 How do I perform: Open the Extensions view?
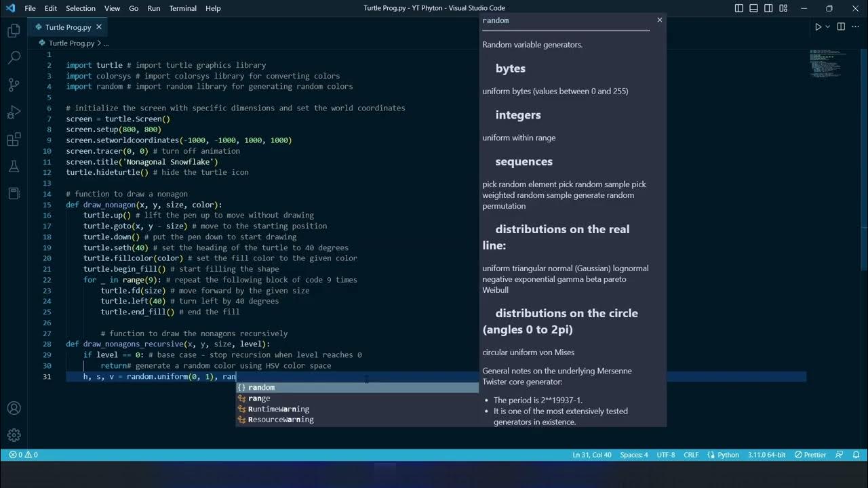(x=14, y=140)
